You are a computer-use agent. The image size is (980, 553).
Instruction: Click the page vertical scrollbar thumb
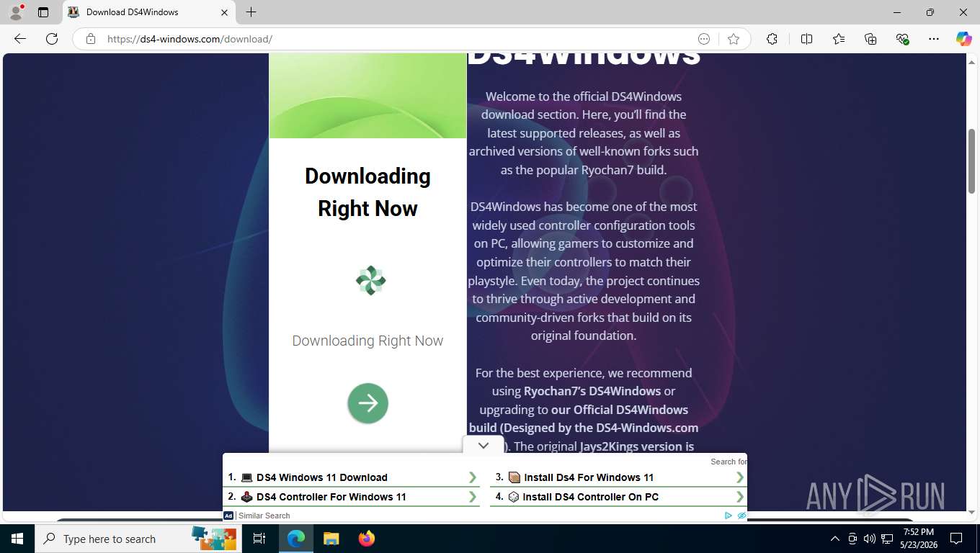(971, 160)
